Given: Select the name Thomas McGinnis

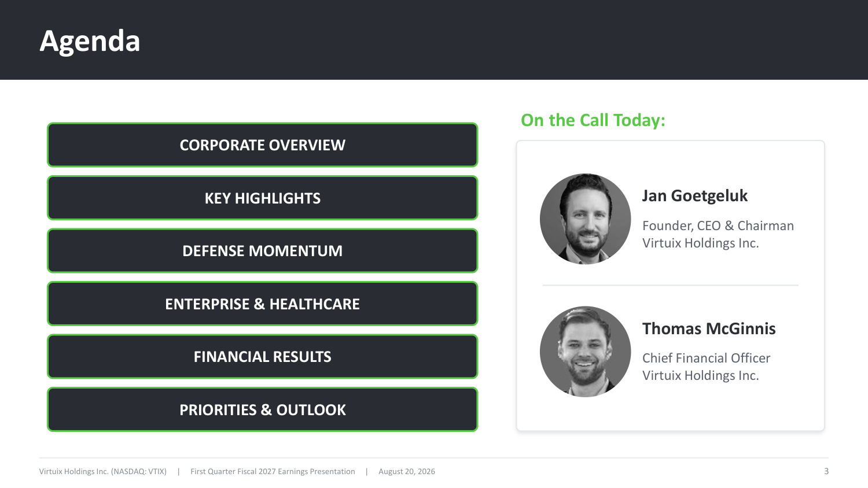Looking at the screenshot, I should (709, 328).
